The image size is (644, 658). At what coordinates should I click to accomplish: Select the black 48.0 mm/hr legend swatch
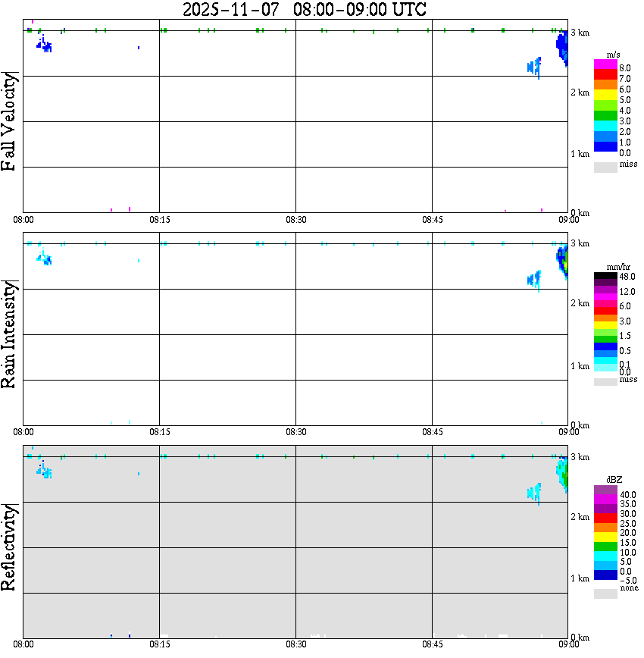(605, 276)
